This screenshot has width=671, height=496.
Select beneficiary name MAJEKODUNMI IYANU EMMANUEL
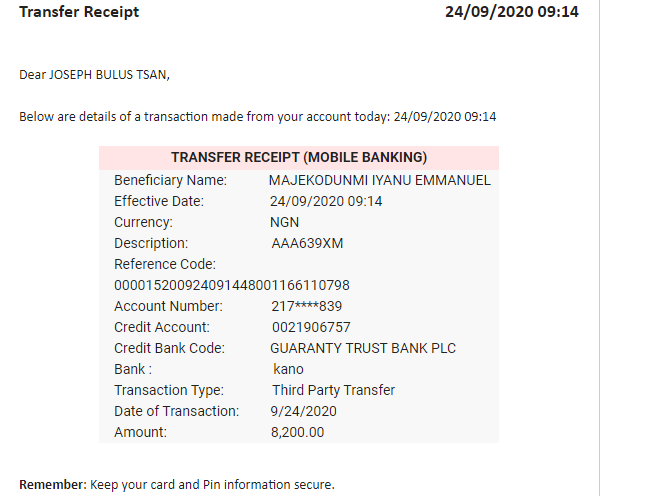[380, 180]
